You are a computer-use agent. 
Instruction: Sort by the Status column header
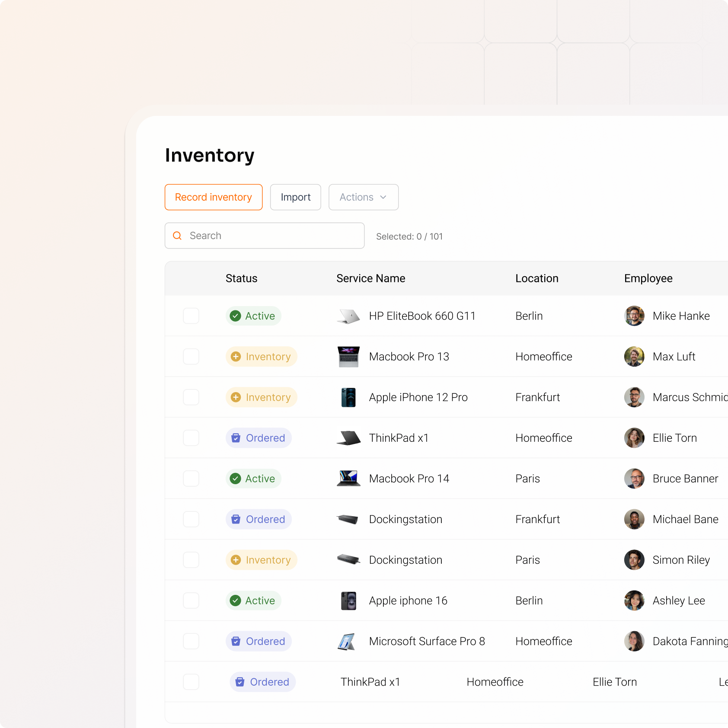pos(241,278)
